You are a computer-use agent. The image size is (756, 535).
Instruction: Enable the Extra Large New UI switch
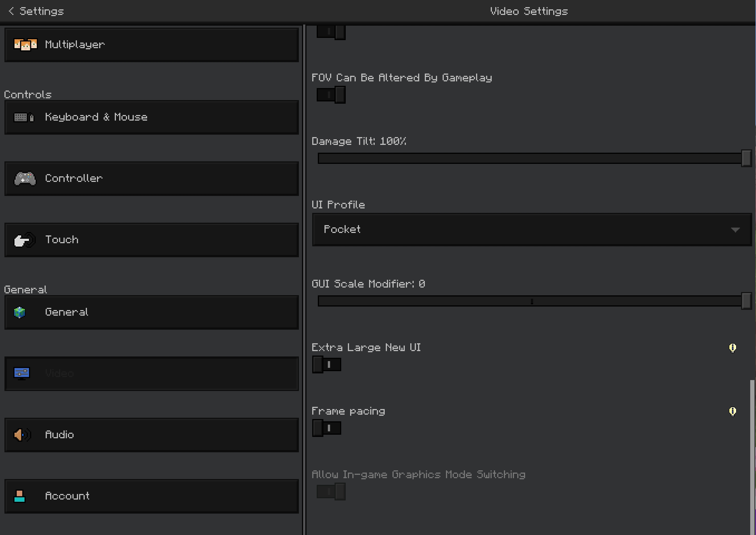click(x=327, y=365)
